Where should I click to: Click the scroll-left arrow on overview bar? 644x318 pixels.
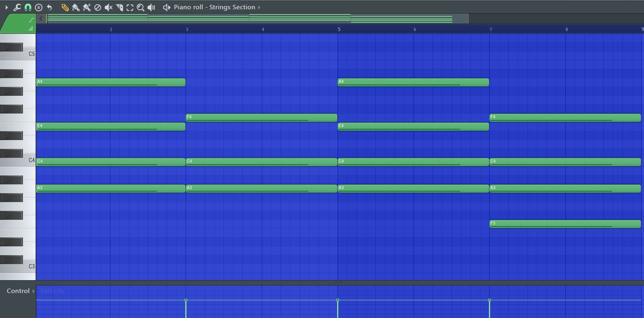[41, 19]
